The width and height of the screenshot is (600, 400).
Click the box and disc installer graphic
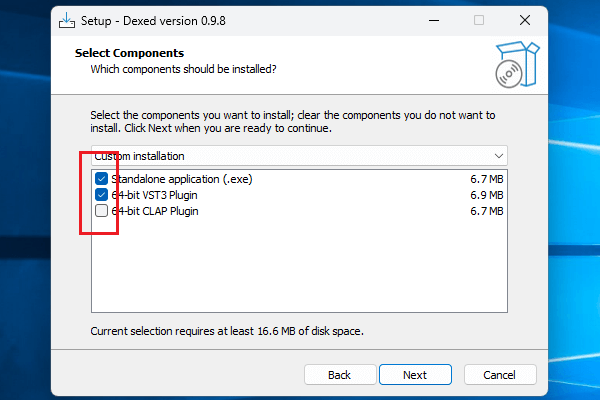tap(517, 65)
